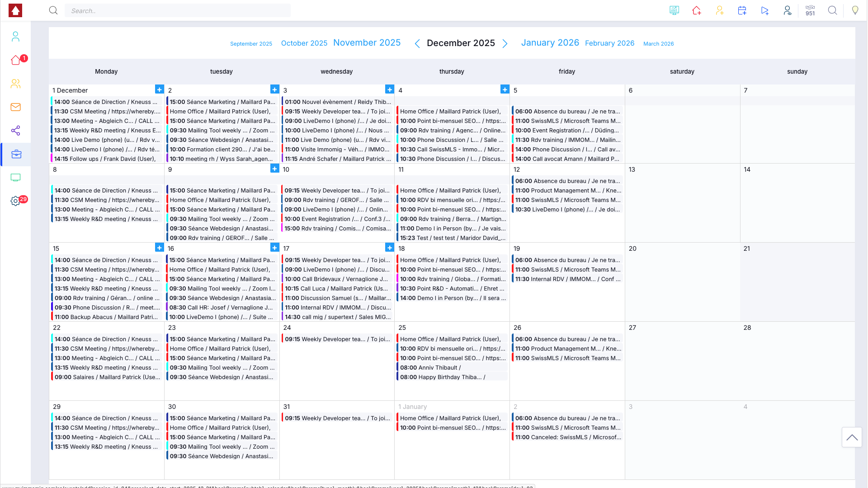Screen dimensions: 868x488
Task: Click the magnifier icon beside the search field
Action: point(53,10)
